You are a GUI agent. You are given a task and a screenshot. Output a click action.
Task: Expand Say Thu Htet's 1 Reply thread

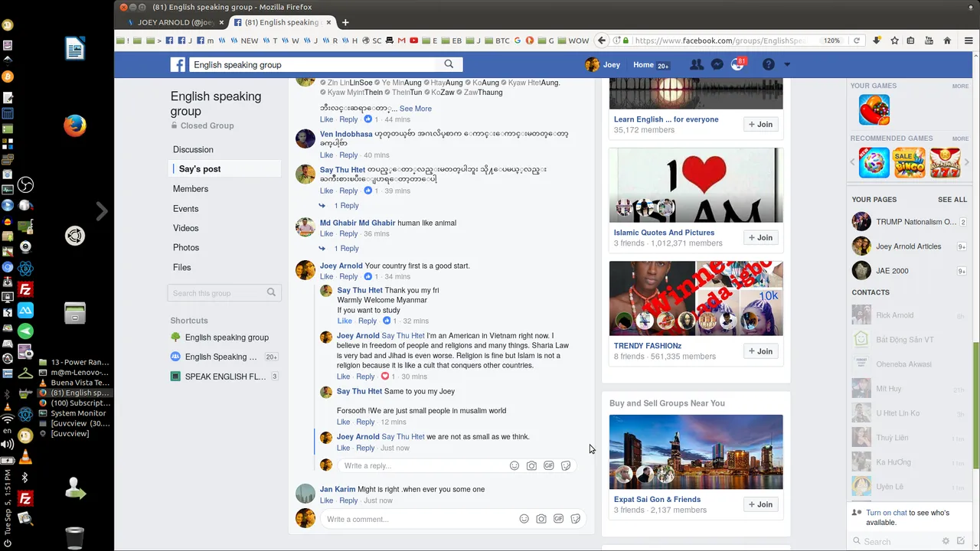click(346, 206)
